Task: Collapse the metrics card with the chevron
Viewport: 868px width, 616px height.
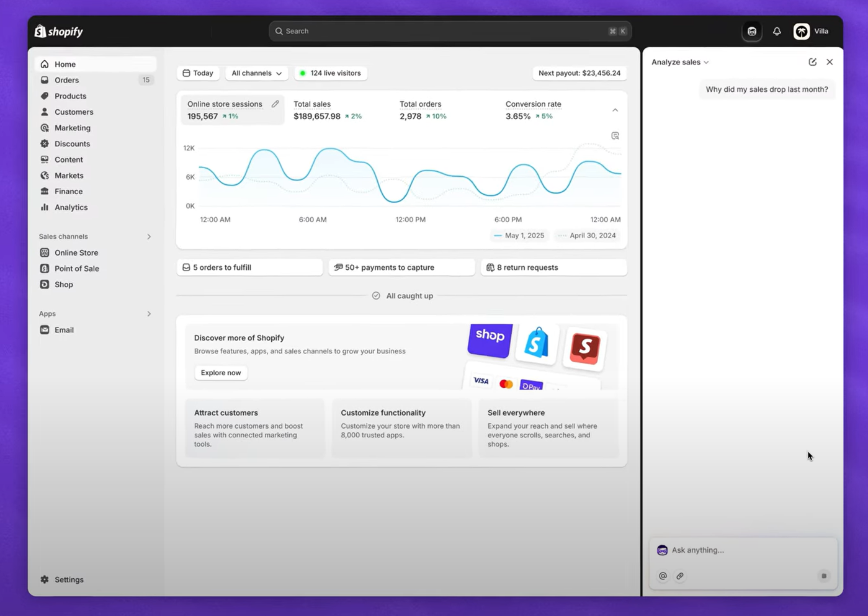Action: [x=615, y=110]
